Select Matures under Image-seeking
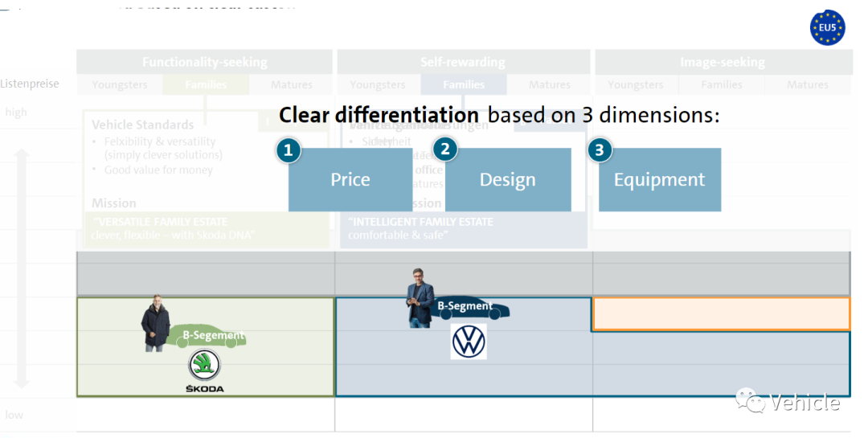868x438 pixels. point(808,84)
